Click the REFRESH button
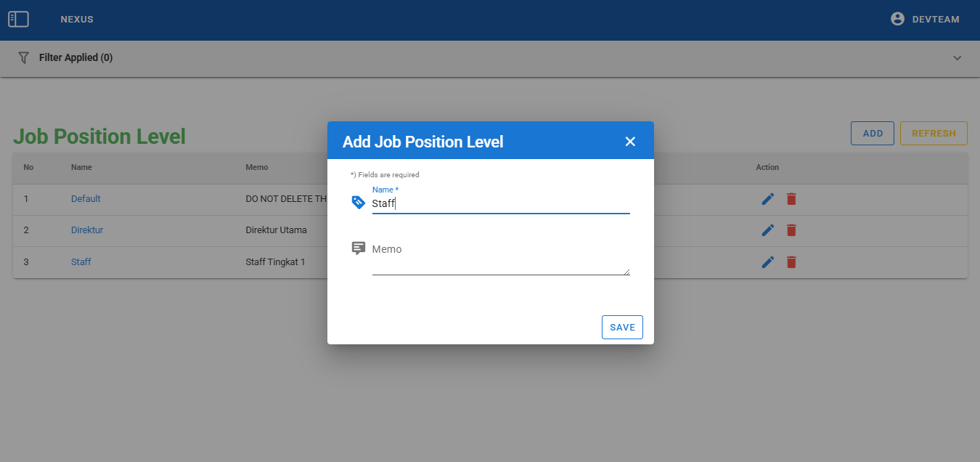This screenshot has height=462, width=980. click(934, 134)
